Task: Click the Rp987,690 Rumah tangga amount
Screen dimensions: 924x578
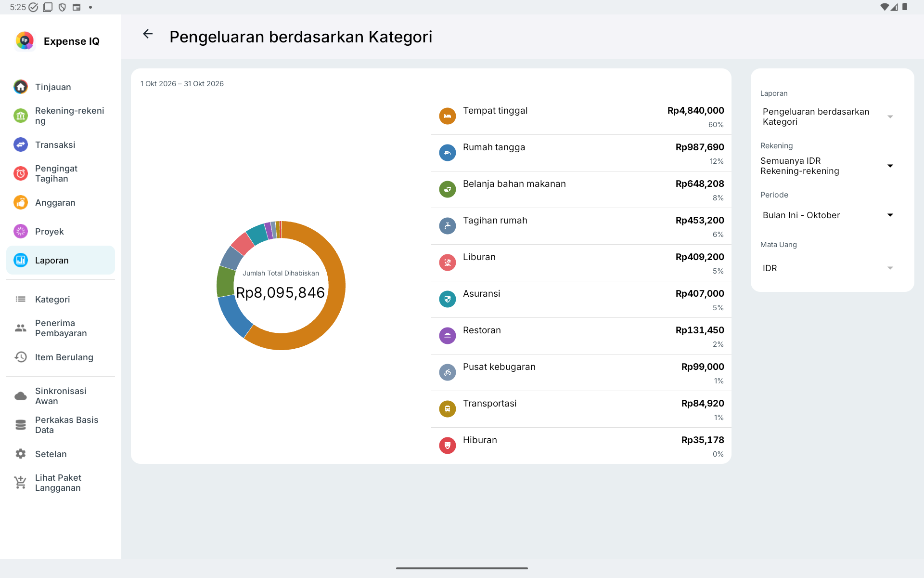Action: click(x=700, y=147)
